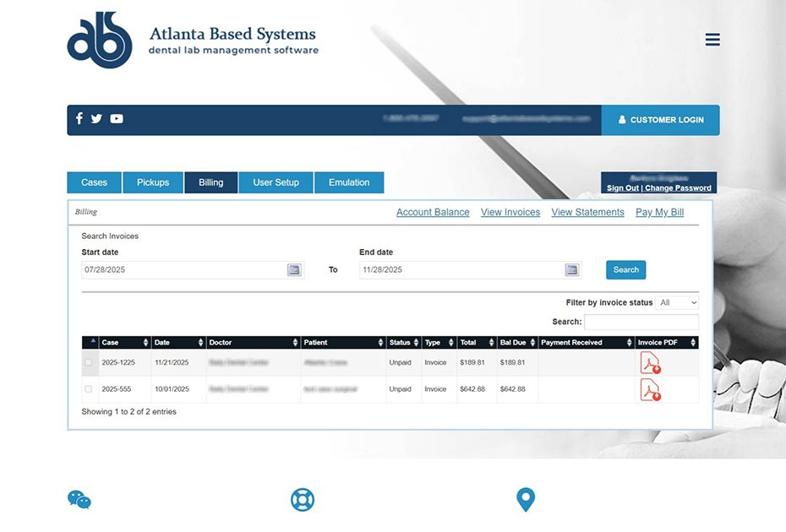Open the Pay My Bill link
This screenshot has width=786, height=532.
659,213
